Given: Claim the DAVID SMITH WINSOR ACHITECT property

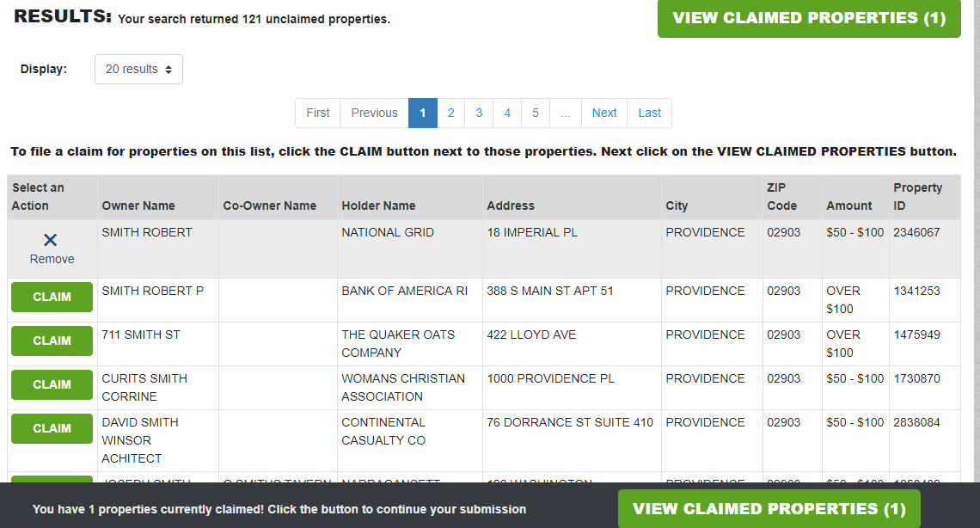Looking at the screenshot, I should [x=52, y=428].
